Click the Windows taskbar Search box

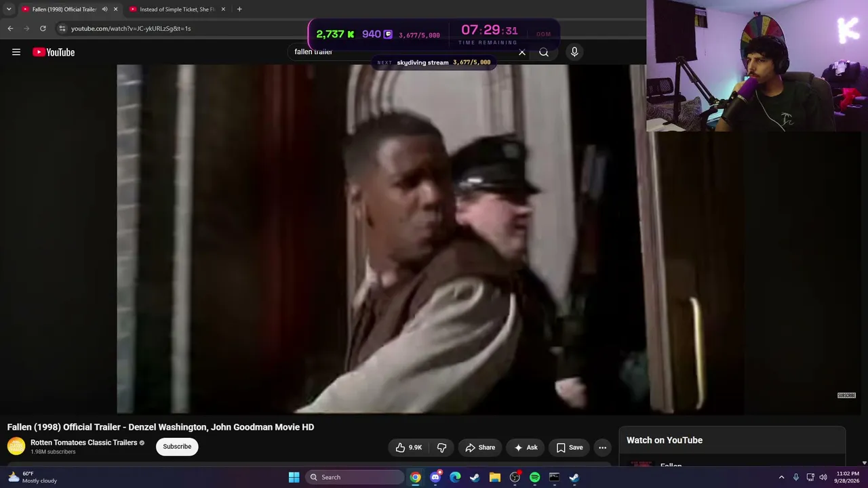pyautogui.click(x=355, y=477)
